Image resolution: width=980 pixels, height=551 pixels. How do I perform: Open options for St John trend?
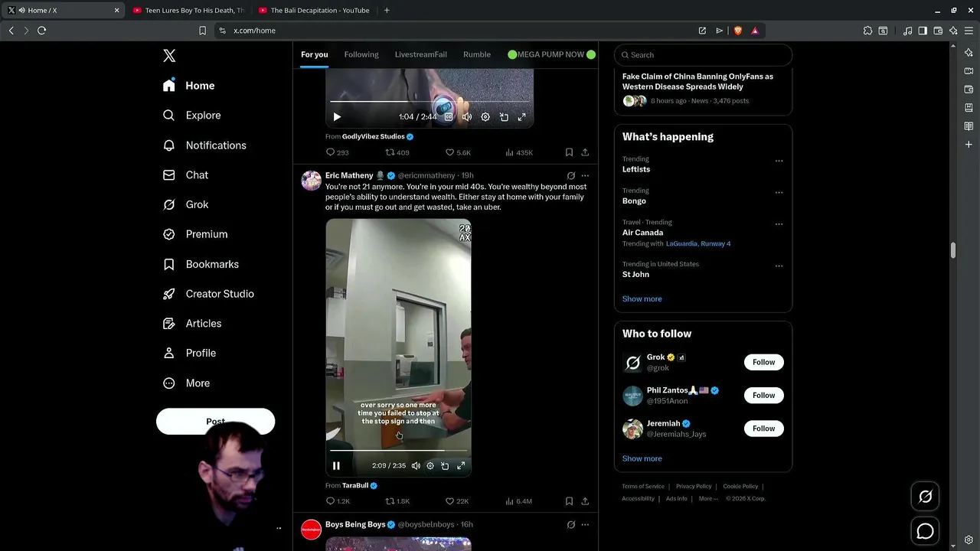779,266
